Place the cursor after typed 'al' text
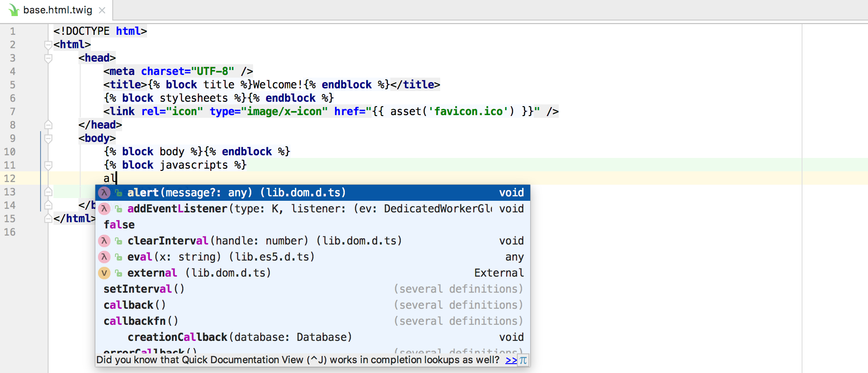This screenshot has height=373, width=868. (116, 178)
